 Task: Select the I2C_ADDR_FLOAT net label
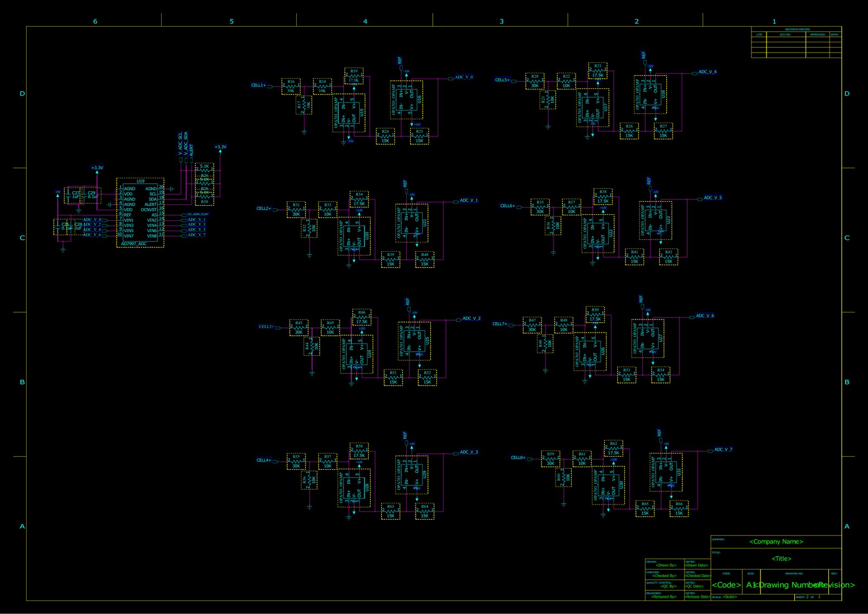197,214
